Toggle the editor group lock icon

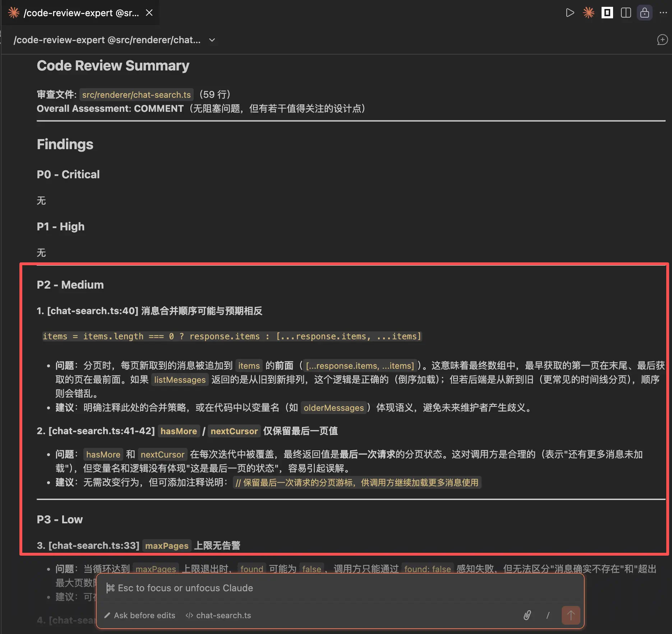(x=644, y=13)
